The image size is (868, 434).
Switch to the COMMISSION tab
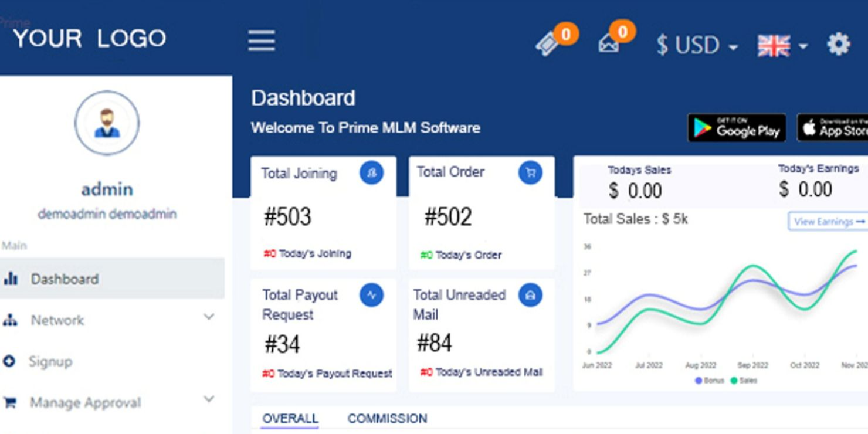pyautogui.click(x=388, y=418)
